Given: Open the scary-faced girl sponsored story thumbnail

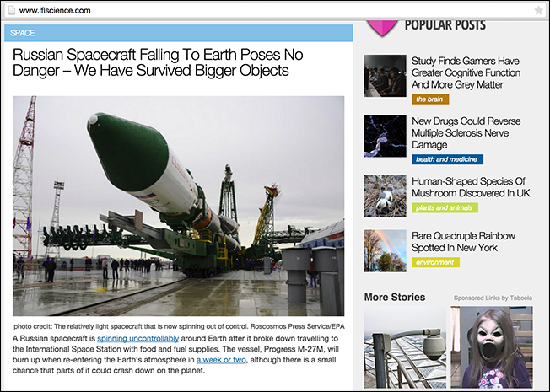Looking at the screenshot, I should click(x=492, y=347).
